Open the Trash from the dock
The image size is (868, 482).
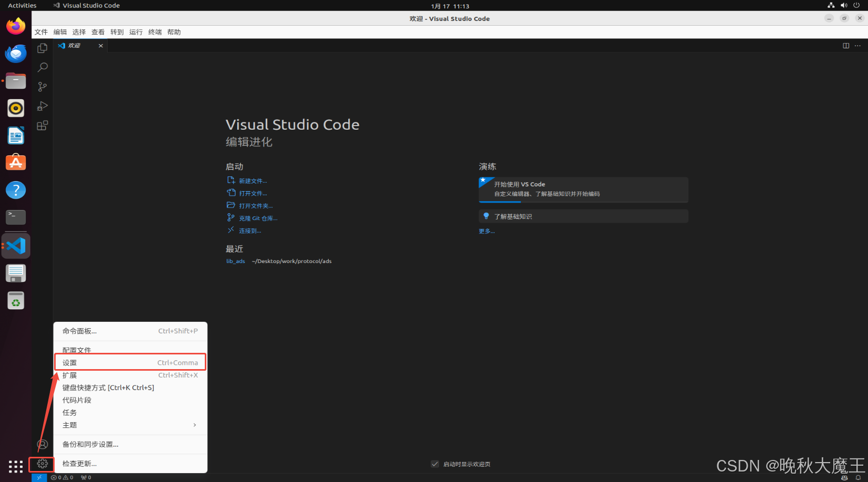tap(16, 301)
